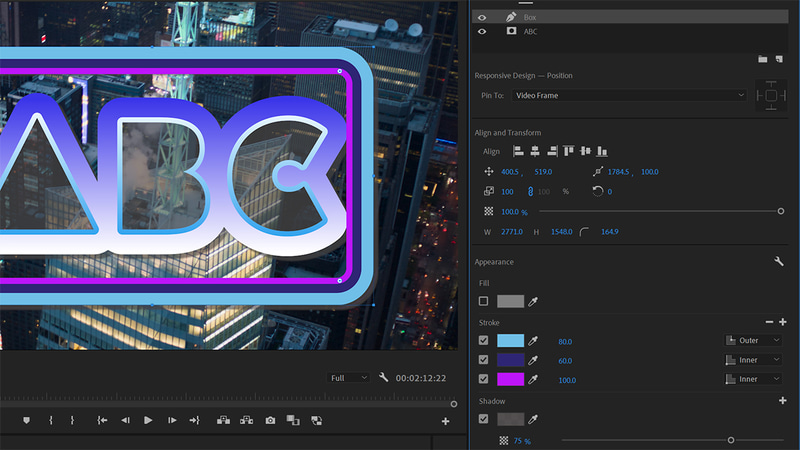Click the new layer icon
The width and height of the screenshot is (800, 450).
pyautogui.click(x=778, y=59)
